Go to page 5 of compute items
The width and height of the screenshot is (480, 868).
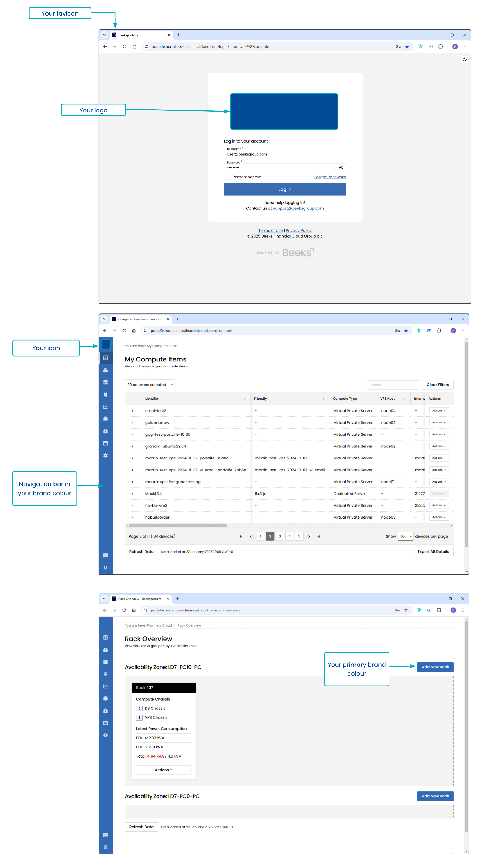coord(299,536)
